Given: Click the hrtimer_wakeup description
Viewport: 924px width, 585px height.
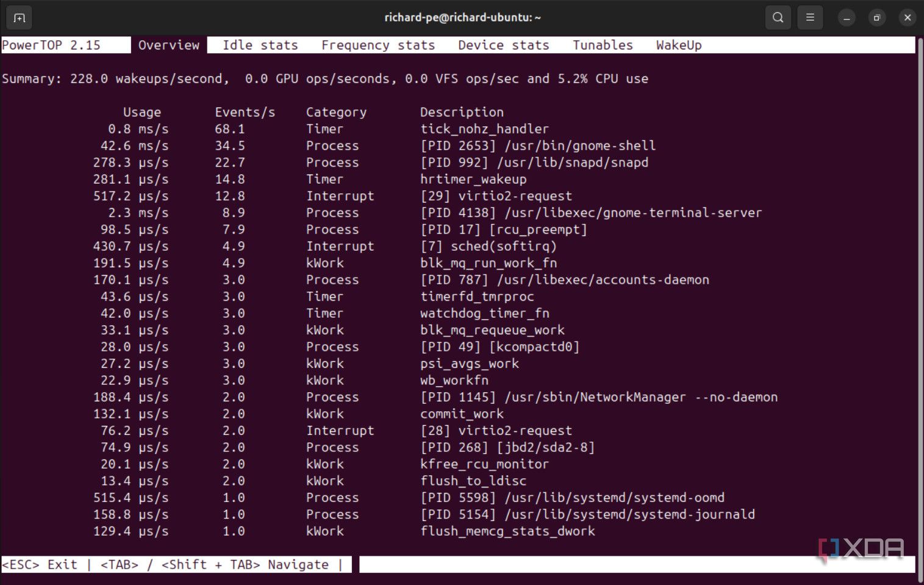Looking at the screenshot, I should click(x=473, y=179).
